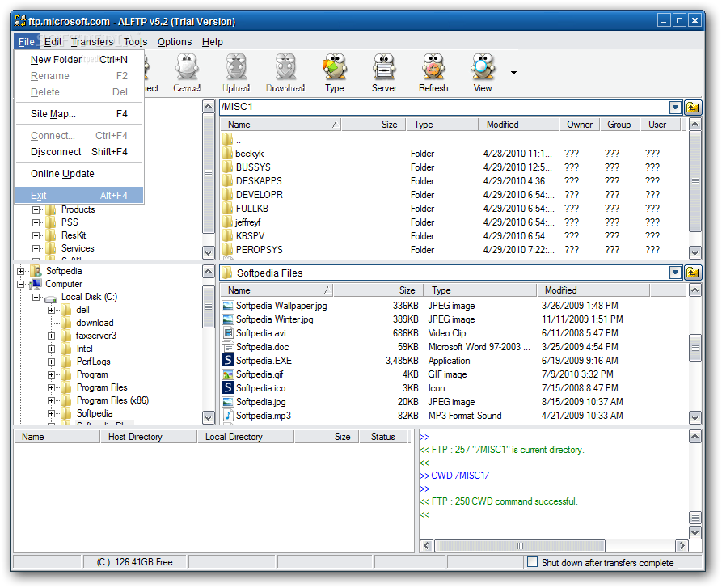
Task: Click the Host Directory queue column header
Action: coord(148,437)
